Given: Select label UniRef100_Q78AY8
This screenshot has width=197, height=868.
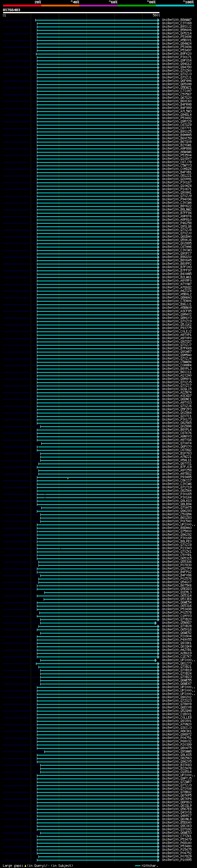Looking at the screenshot, I should click(x=177, y=704).
